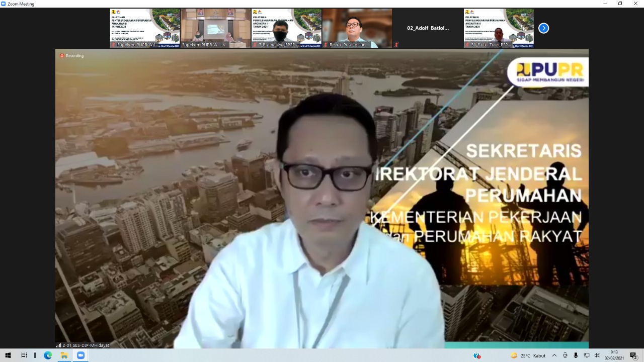Click the muted microphone icon on 02_Adolf tile
Image resolution: width=644 pixels, height=362 pixels.
point(396,45)
